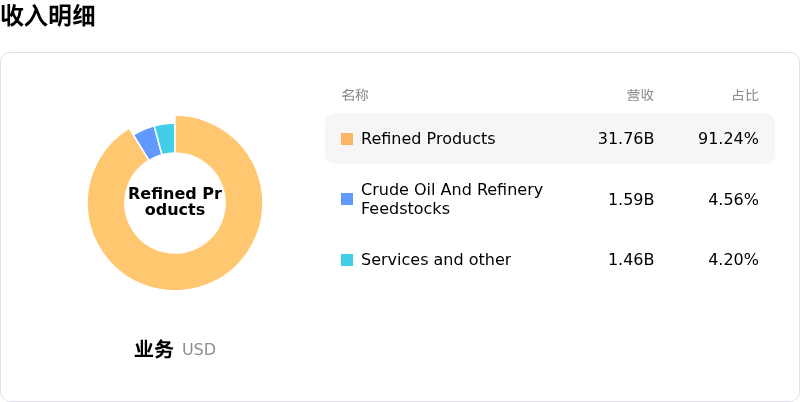Click the 91.24% share value
The image size is (800, 402).
728,139
